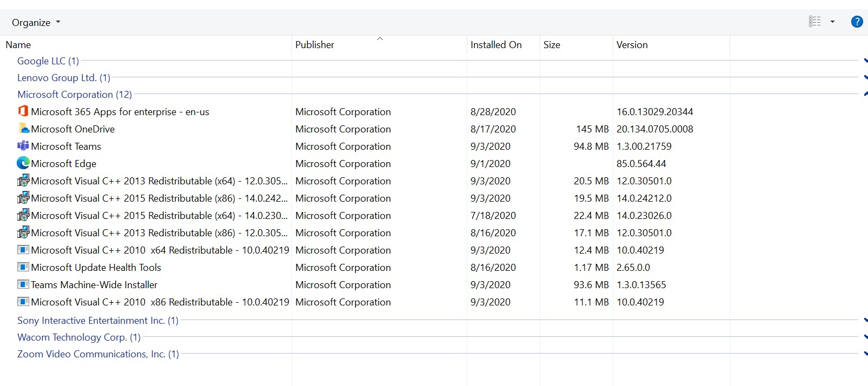868x386 pixels.
Task: Click icon of Visual C++ 2015 Redistributable (x64)
Action: pyautogui.click(x=23, y=215)
